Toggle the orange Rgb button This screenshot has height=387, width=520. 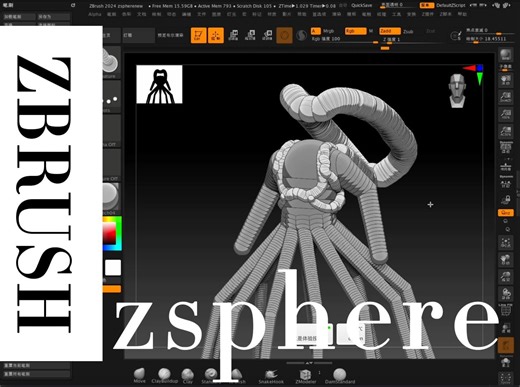[355, 31]
